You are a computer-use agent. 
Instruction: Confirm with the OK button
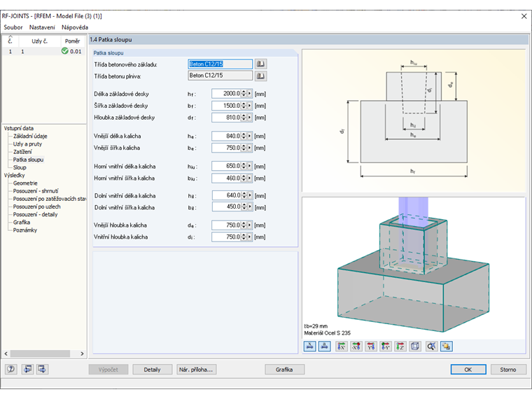468,370
